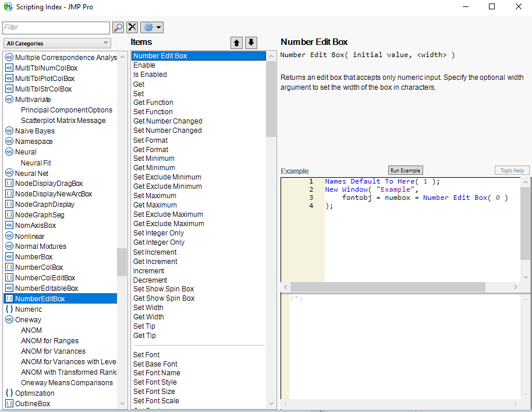Click the X clear filter icon
This screenshot has width=532, height=412.
click(x=132, y=27)
